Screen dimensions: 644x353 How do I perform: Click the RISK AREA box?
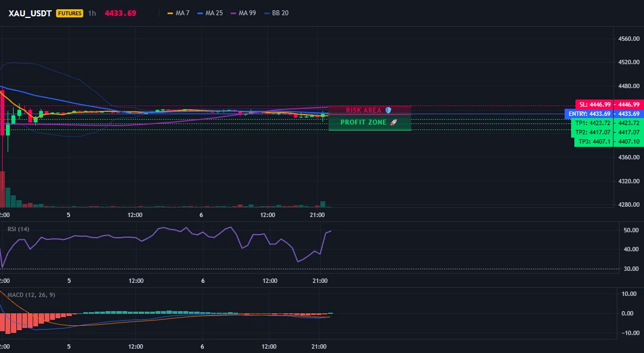(x=370, y=110)
